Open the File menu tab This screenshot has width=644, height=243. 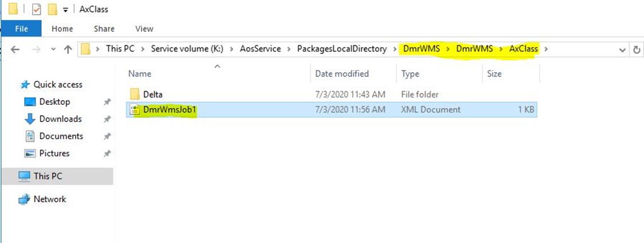(21, 29)
